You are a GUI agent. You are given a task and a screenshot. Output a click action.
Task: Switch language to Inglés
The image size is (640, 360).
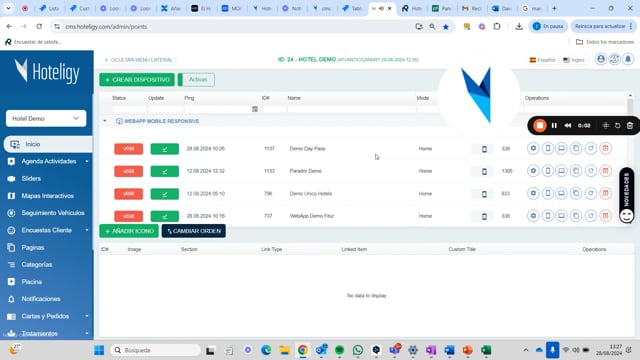click(x=574, y=60)
